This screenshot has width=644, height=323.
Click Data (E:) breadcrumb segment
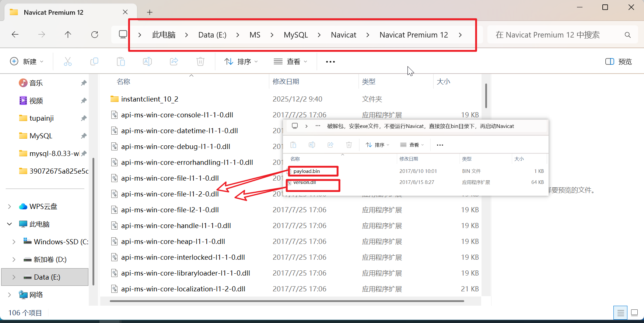click(x=212, y=35)
